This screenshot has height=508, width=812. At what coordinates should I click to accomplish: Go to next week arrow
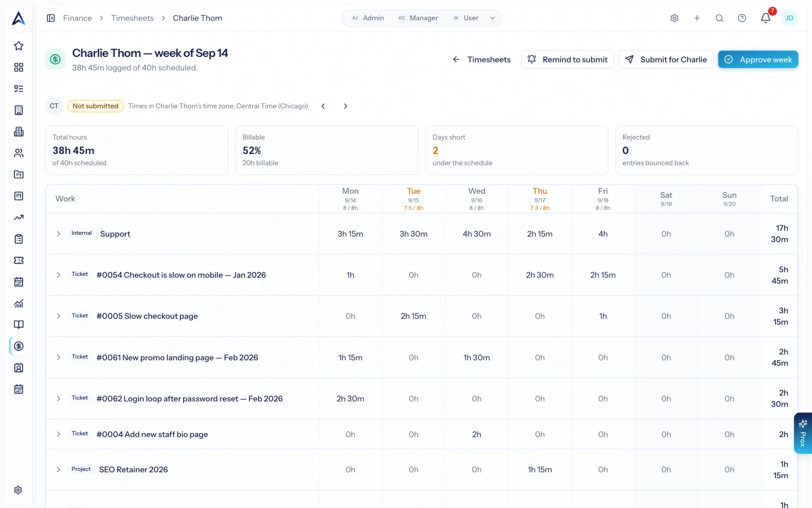tap(346, 106)
